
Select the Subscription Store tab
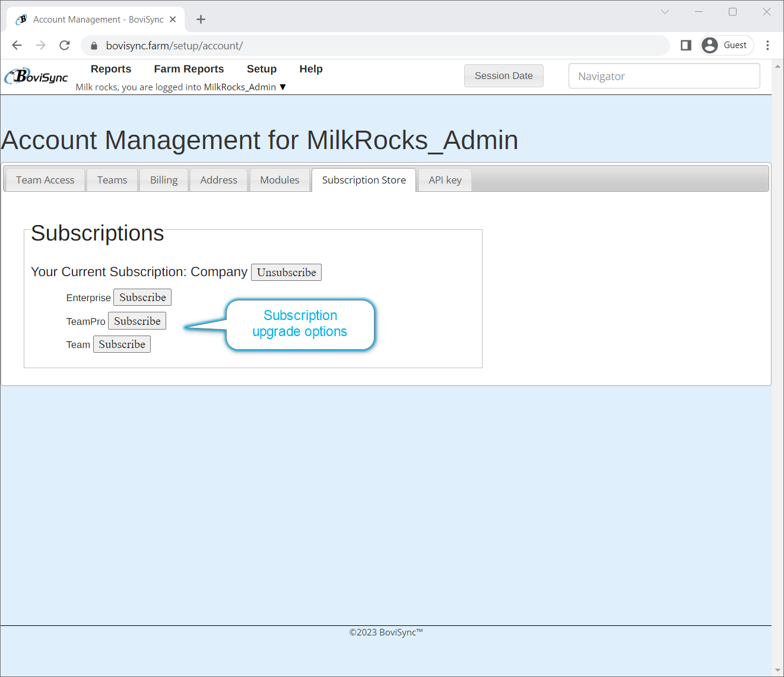click(x=364, y=180)
